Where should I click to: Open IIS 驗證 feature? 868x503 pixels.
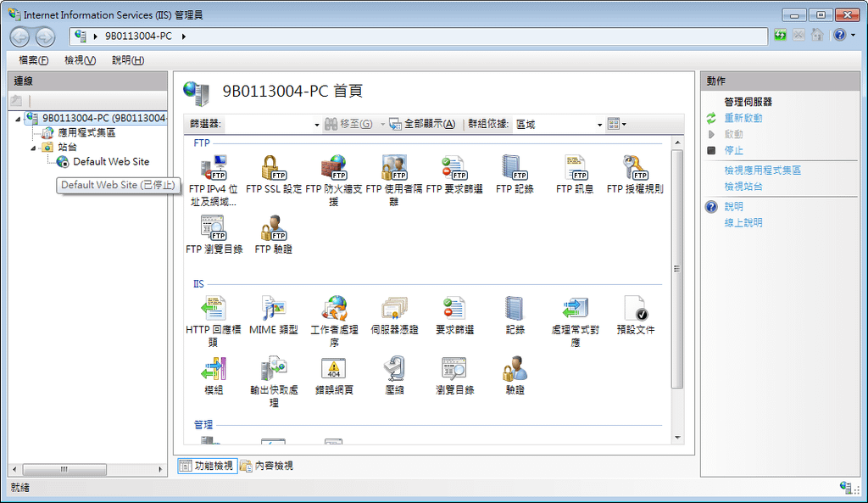point(515,376)
